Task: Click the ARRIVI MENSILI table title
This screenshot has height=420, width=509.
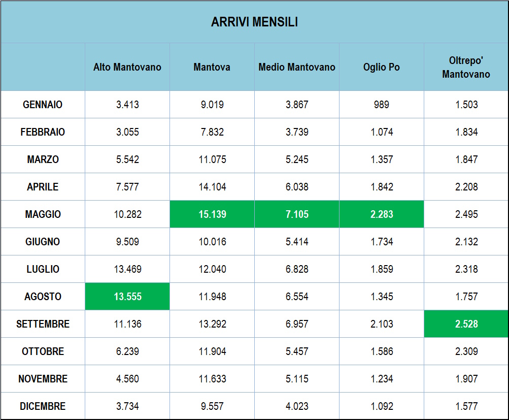Action: (x=254, y=22)
